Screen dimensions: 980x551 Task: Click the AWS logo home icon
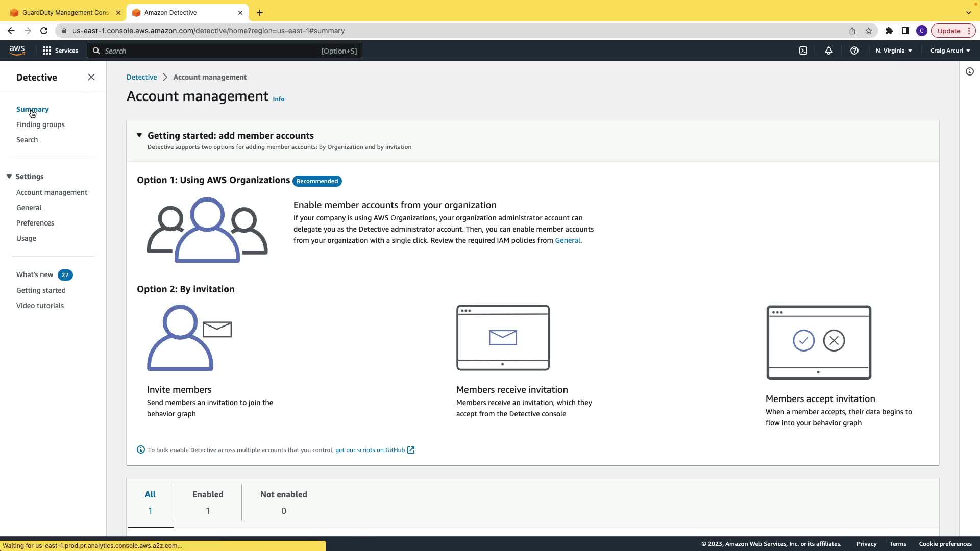point(17,50)
